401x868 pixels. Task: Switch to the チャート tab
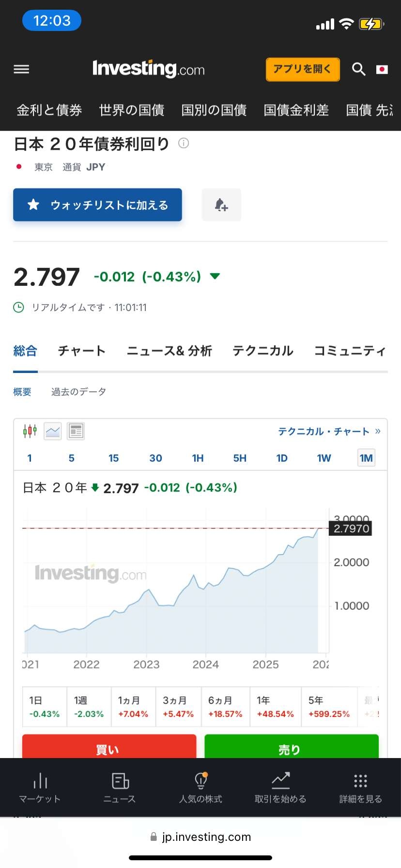81,351
